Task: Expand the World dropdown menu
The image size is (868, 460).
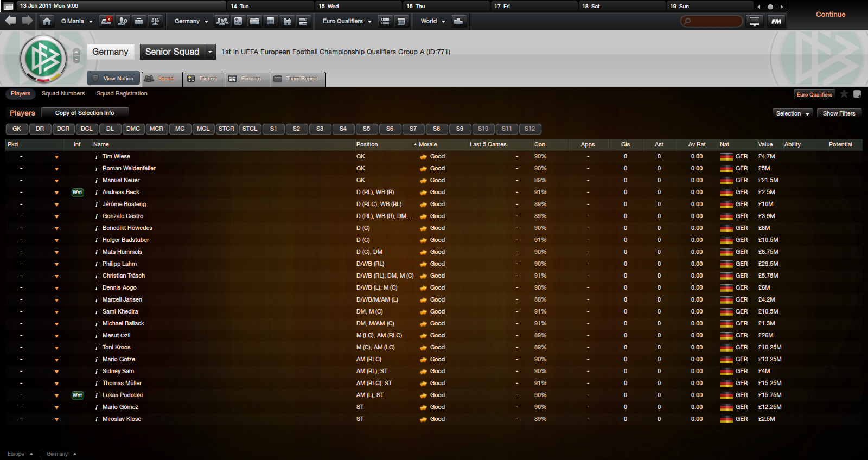Action: [x=433, y=21]
